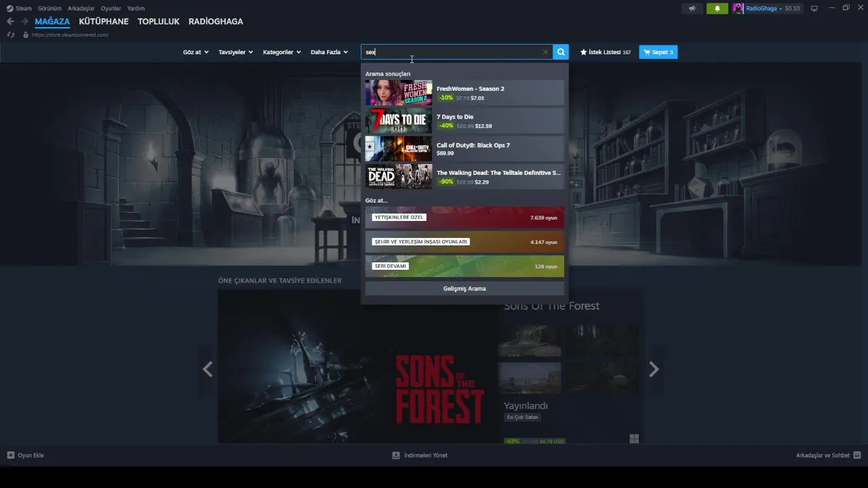868x488 pixels.
Task: Open the Sepet cart button
Action: tap(658, 52)
